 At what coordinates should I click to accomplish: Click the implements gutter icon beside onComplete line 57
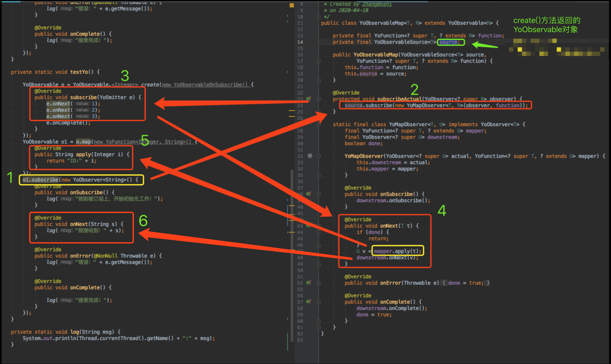click(309, 302)
